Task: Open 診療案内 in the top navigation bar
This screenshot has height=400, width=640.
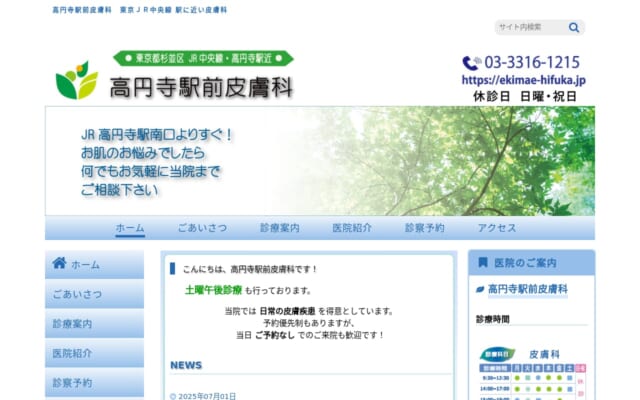Action: point(280,228)
